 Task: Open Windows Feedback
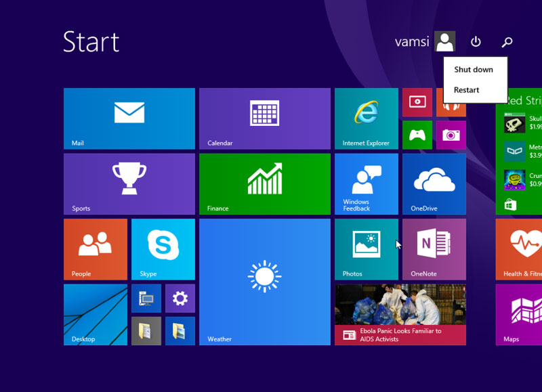[x=366, y=183]
